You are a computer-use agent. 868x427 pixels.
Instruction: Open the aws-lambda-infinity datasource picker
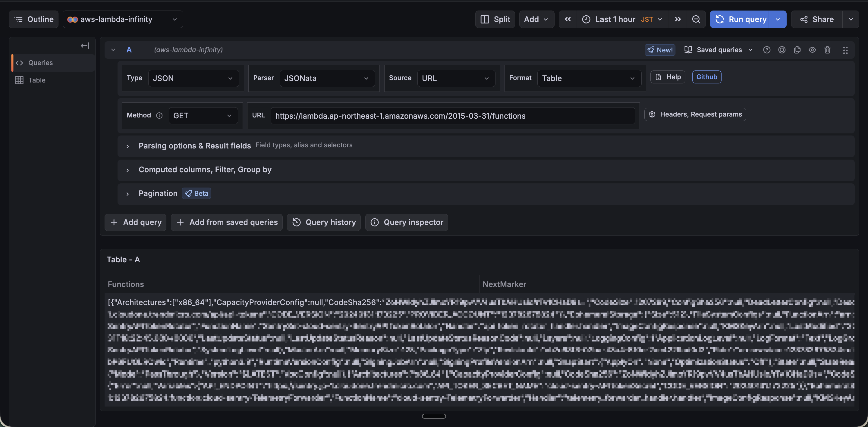tap(123, 19)
